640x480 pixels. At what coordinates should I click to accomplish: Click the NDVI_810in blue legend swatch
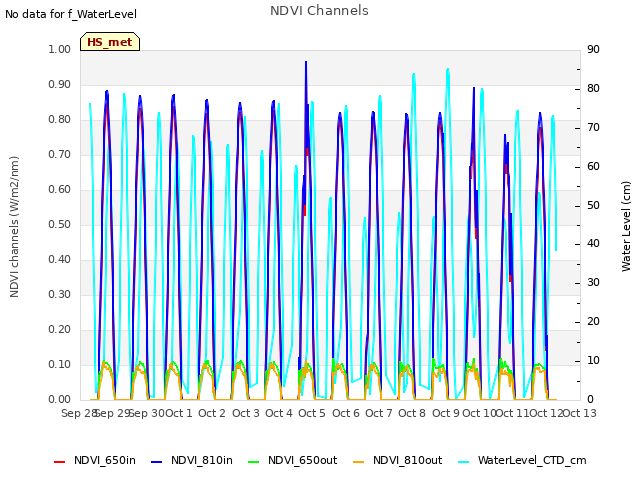coord(156,462)
